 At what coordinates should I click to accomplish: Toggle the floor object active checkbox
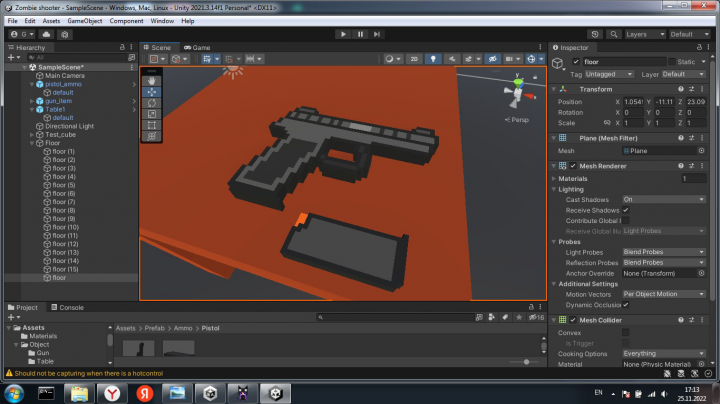(576, 62)
